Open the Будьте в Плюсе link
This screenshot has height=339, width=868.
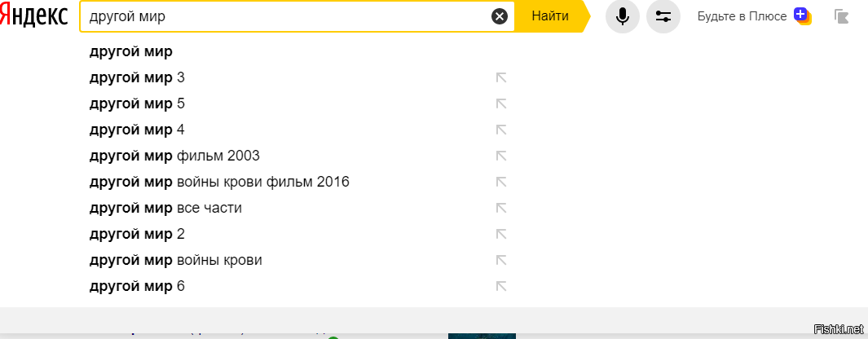(742, 16)
